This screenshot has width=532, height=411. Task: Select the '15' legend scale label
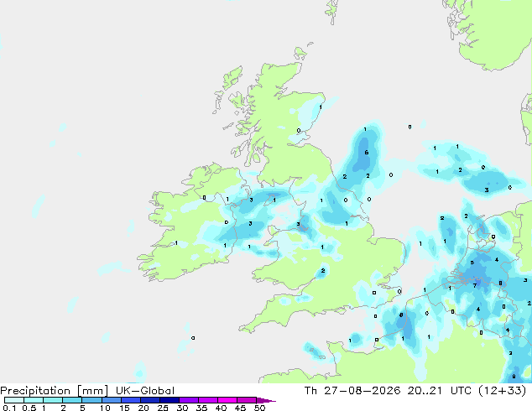124,408
